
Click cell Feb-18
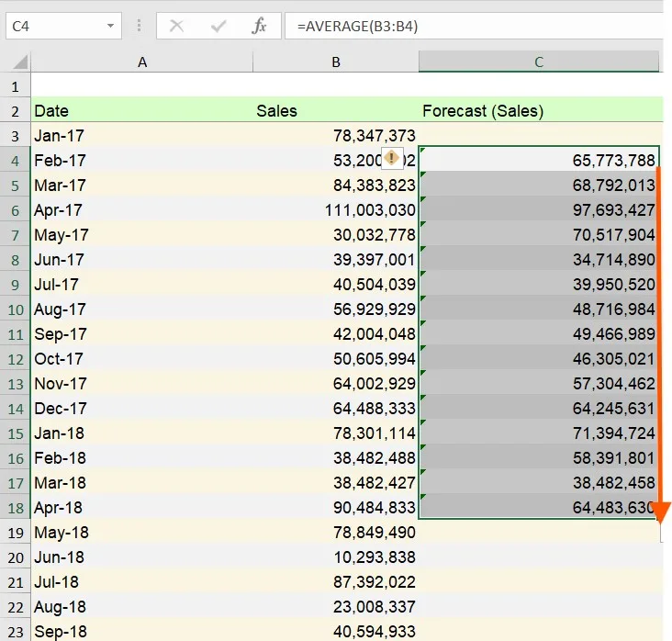[x=142, y=458]
